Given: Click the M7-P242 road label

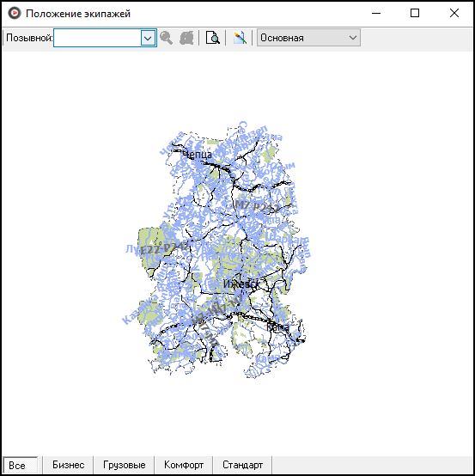Looking at the screenshot, I should (257, 206).
